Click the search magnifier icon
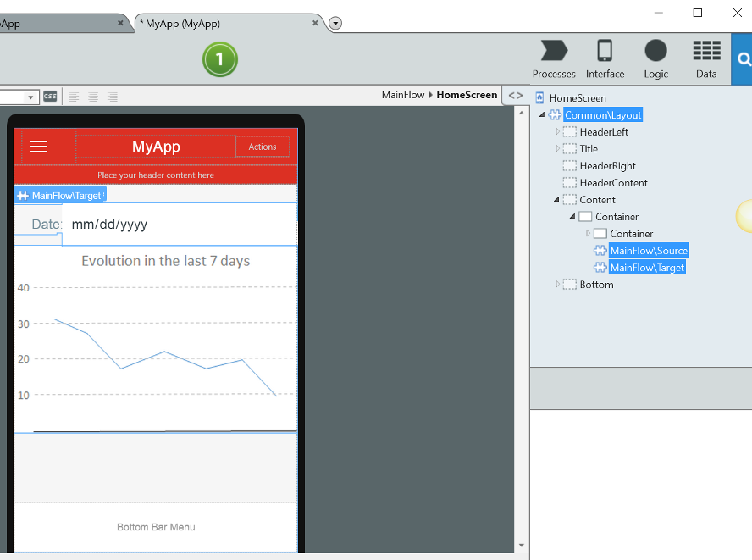 point(744,59)
